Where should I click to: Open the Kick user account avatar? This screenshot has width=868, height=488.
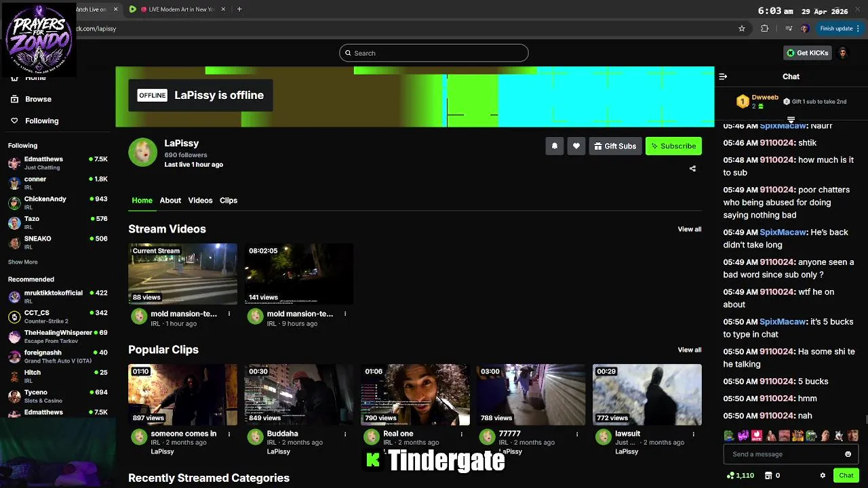(x=843, y=53)
